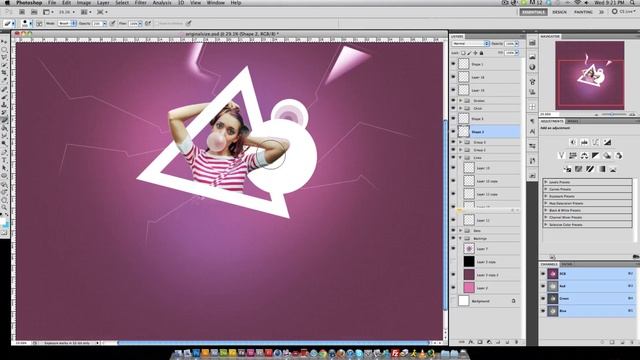The width and height of the screenshot is (640, 360).
Task: Click the foreground color swatch
Action: (x=3, y=221)
